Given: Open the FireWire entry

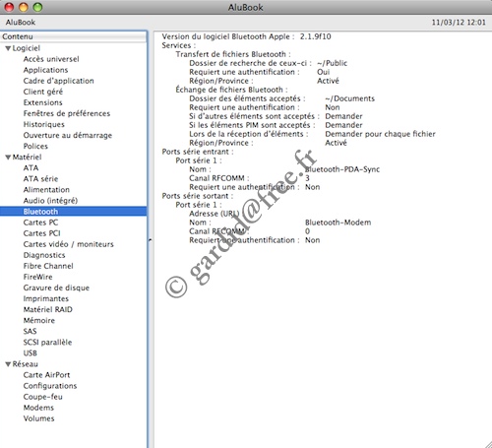Looking at the screenshot, I should (37, 277).
